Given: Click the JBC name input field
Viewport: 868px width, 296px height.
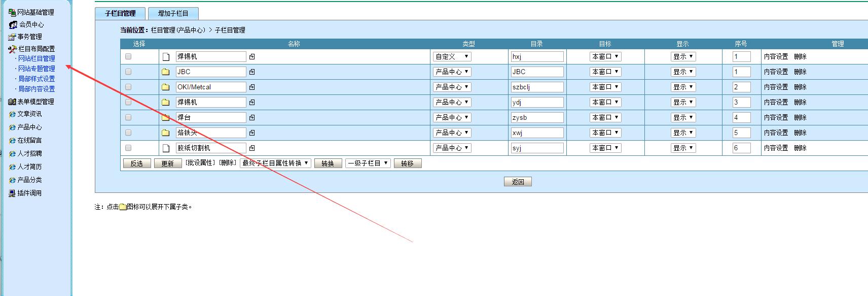Looking at the screenshot, I should (x=211, y=72).
